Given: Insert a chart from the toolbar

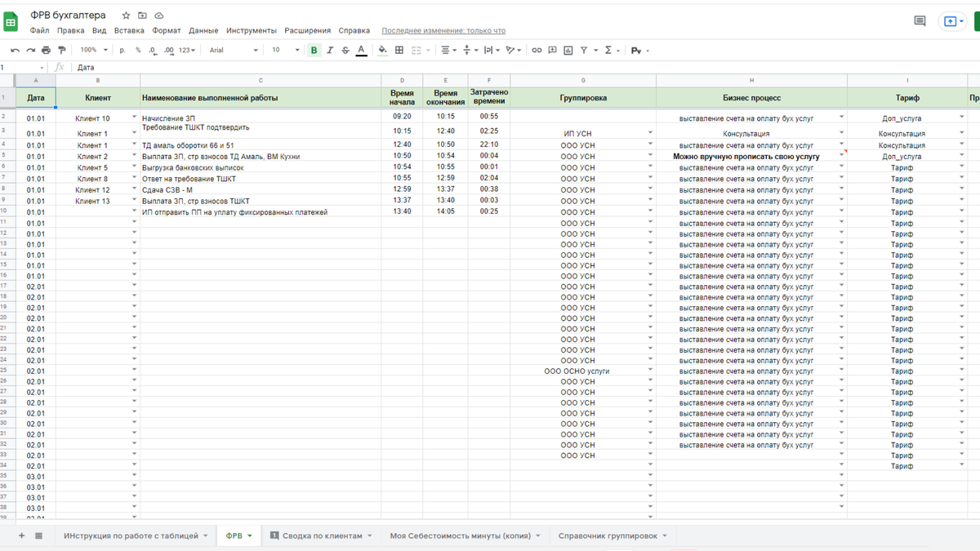Looking at the screenshot, I should [x=568, y=51].
